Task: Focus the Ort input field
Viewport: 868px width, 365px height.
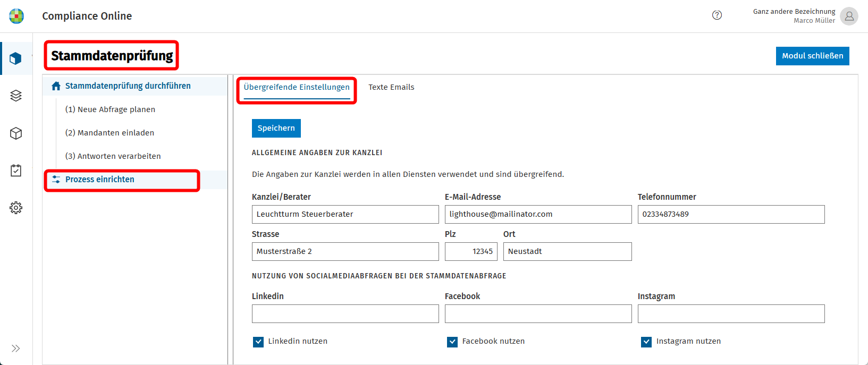Action: pyautogui.click(x=568, y=251)
